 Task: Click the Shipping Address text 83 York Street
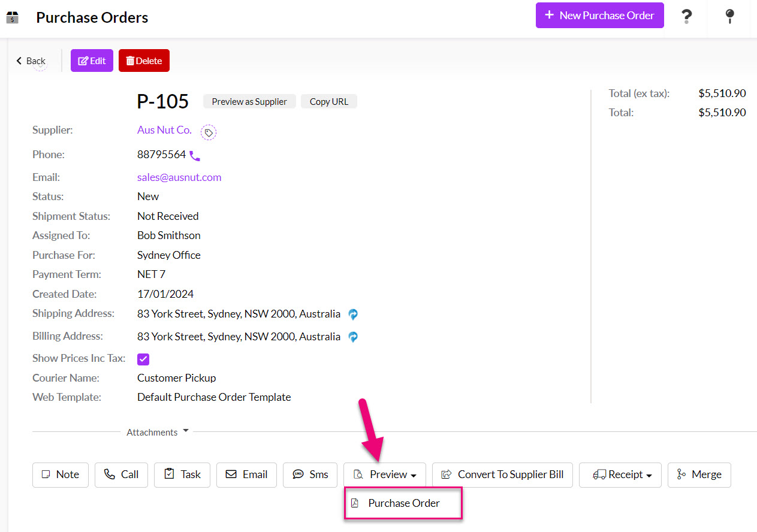tap(239, 314)
